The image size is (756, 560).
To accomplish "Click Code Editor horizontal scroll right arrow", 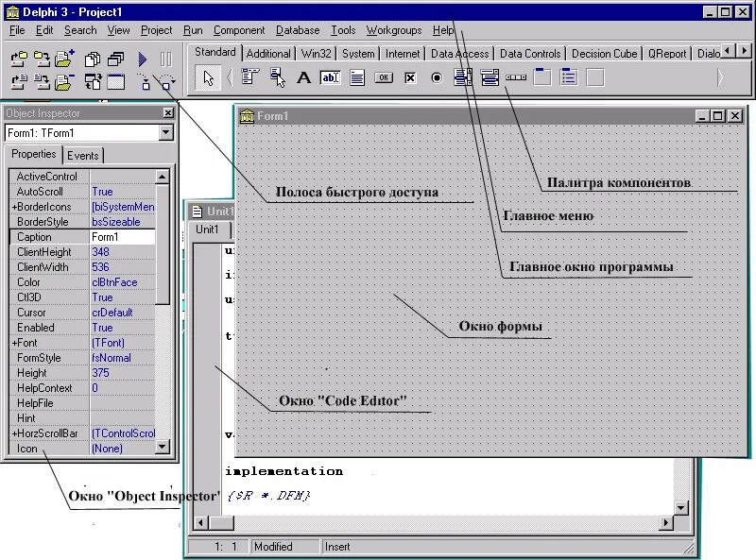I will (666, 522).
